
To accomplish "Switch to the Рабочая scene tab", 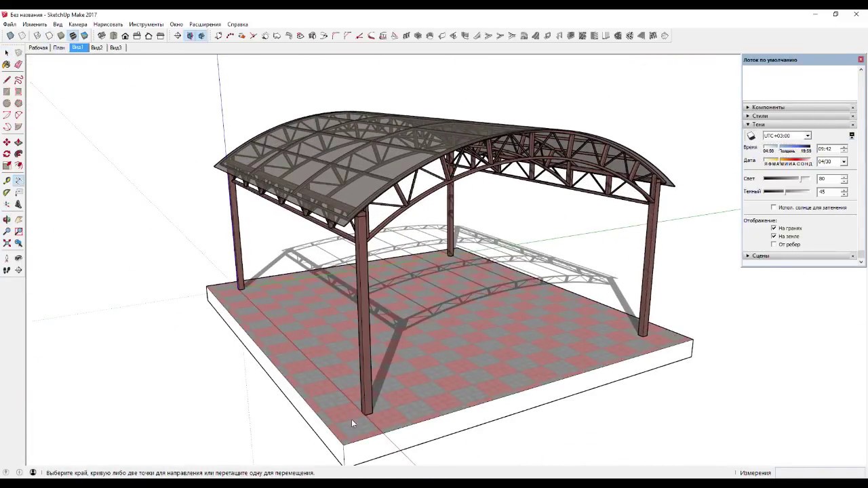I will tap(38, 47).
